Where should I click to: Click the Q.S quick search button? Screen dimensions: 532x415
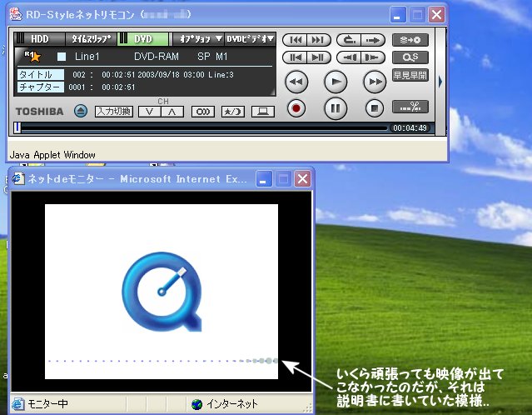click(410, 57)
